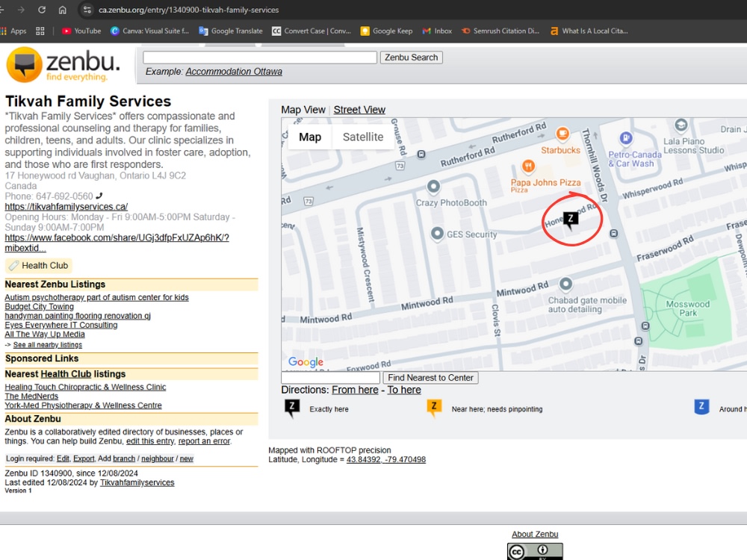The image size is (747, 560).
Task: Click the Health Club tag
Action: point(39,265)
